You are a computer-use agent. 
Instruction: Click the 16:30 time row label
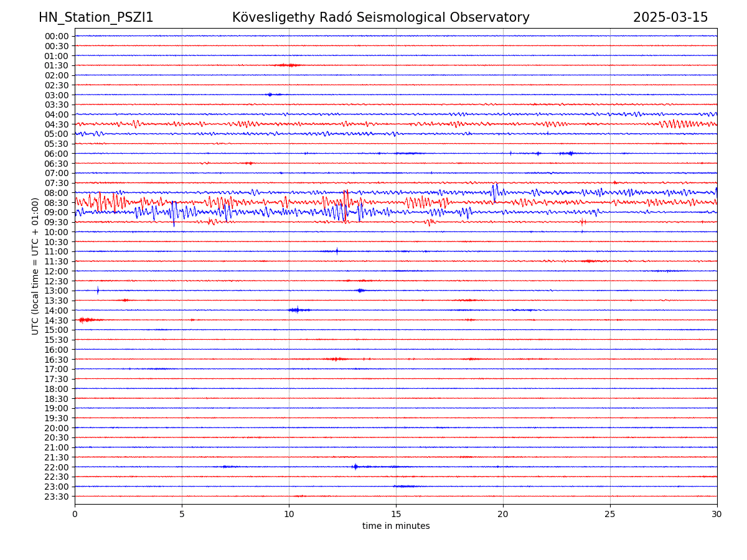coord(57,360)
